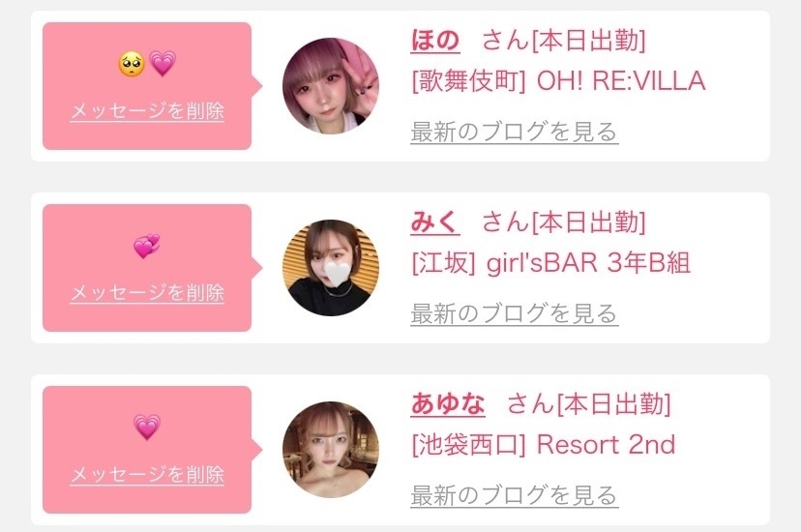Viewport: 801px width, 532px height.
Task: Click the pink heart emoji beside pleading face
Action: point(163,64)
